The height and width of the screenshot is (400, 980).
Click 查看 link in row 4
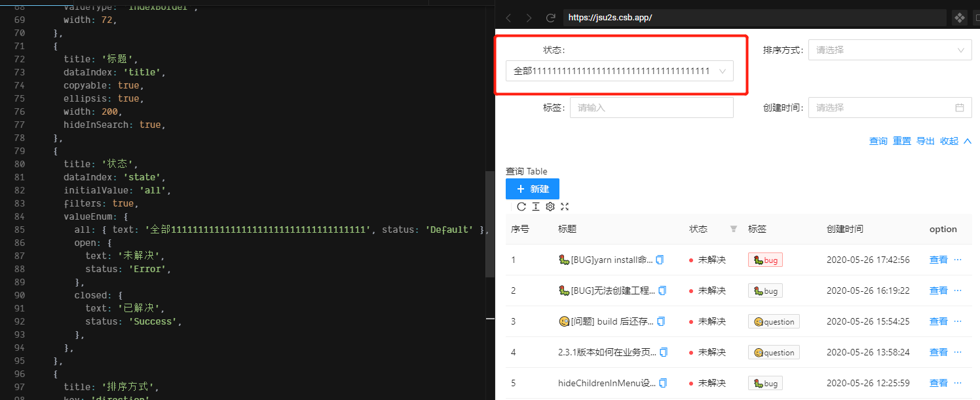click(x=939, y=352)
